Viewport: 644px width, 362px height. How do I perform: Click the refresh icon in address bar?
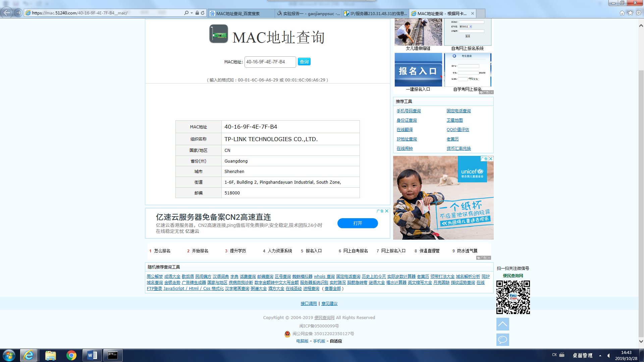pyautogui.click(x=203, y=13)
